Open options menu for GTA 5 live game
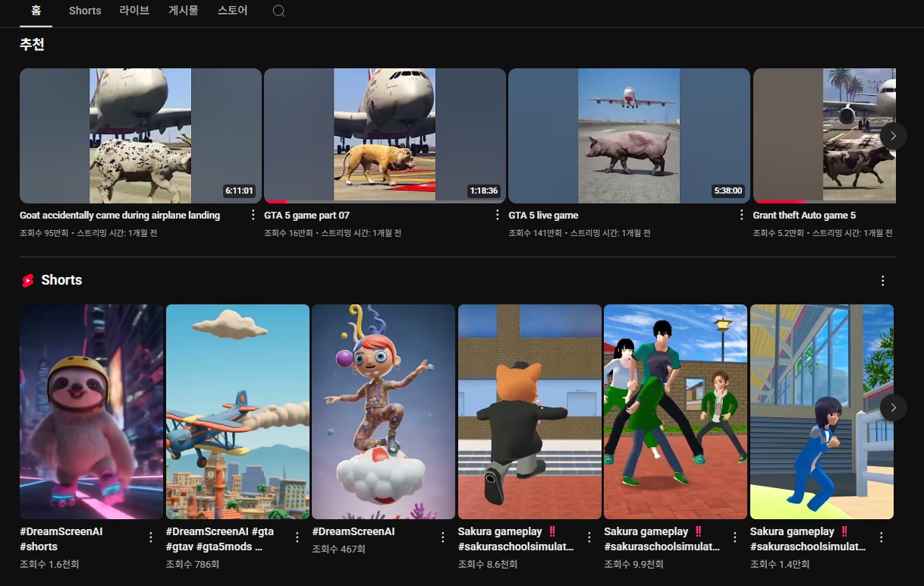The image size is (924, 586). (742, 215)
